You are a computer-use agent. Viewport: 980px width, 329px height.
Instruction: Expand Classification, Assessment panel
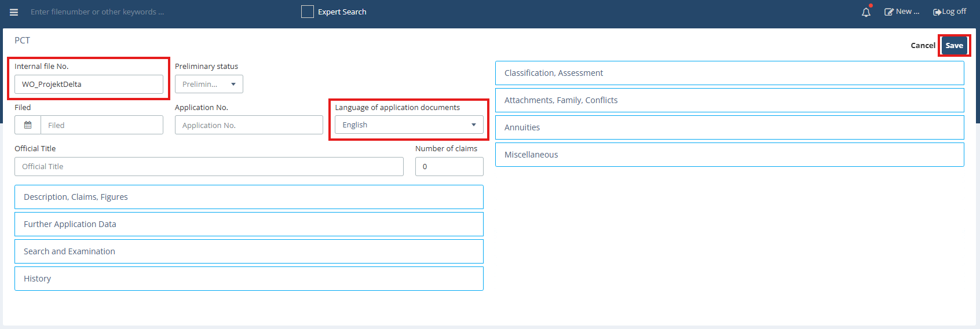coord(729,73)
